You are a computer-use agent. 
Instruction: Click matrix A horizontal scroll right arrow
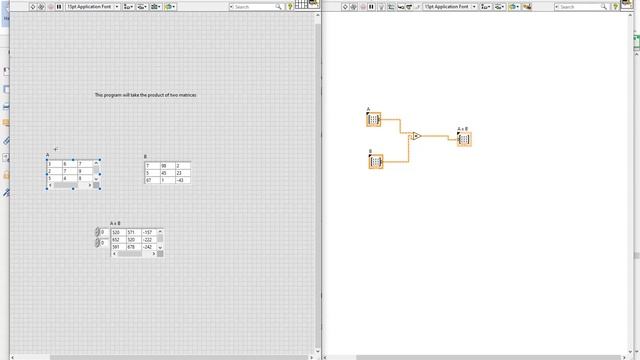tap(90, 185)
